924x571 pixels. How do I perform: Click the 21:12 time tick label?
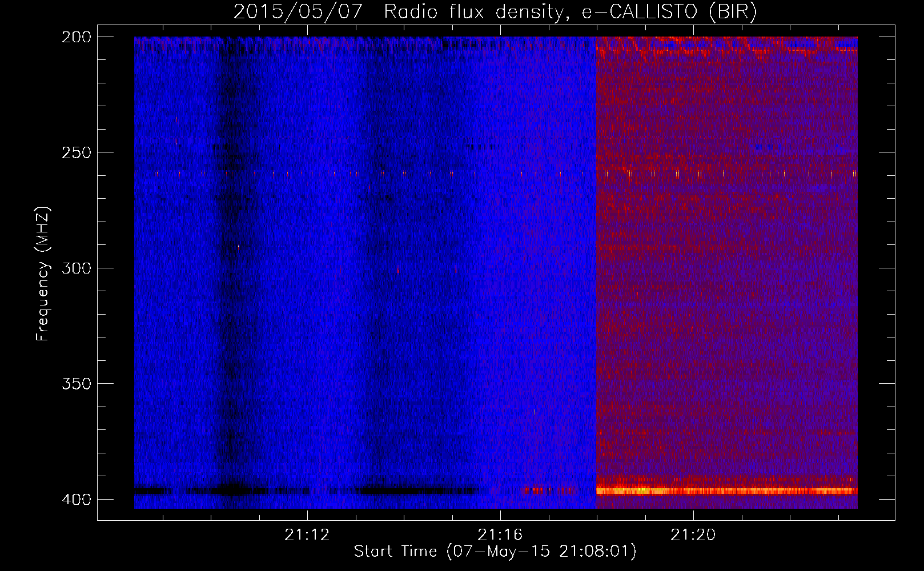[307, 535]
